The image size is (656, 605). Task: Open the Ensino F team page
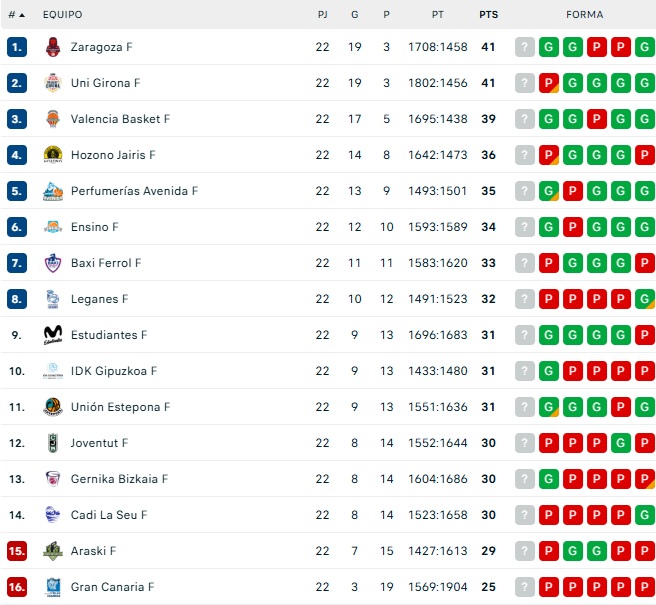pyautogui.click(x=94, y=227)
